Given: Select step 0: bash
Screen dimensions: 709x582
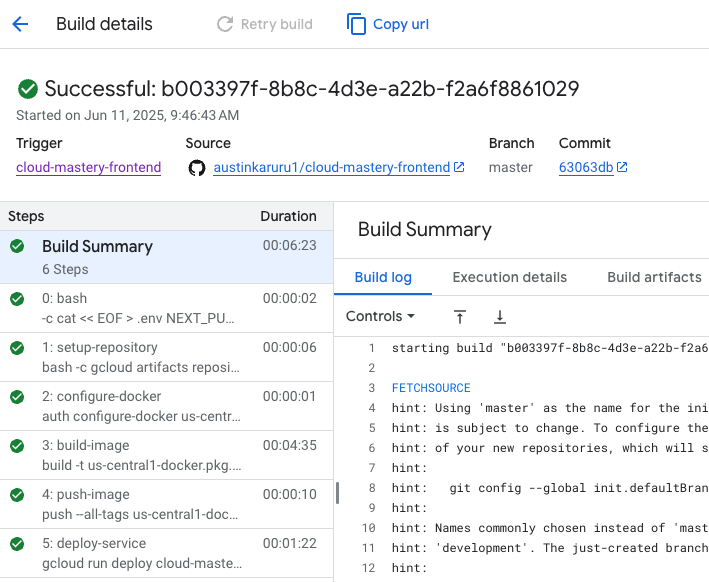Looking at the screenshot, I should [x=166, y=308].
